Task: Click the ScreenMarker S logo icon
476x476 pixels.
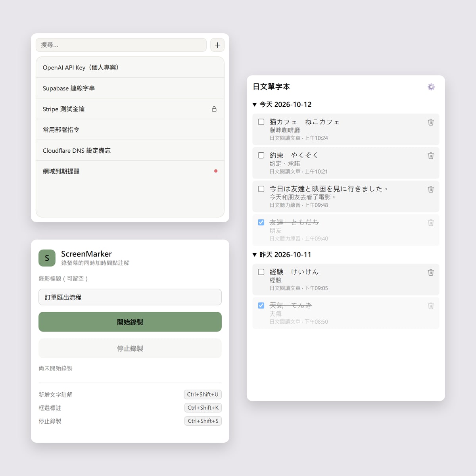Action: coord(47,258)
